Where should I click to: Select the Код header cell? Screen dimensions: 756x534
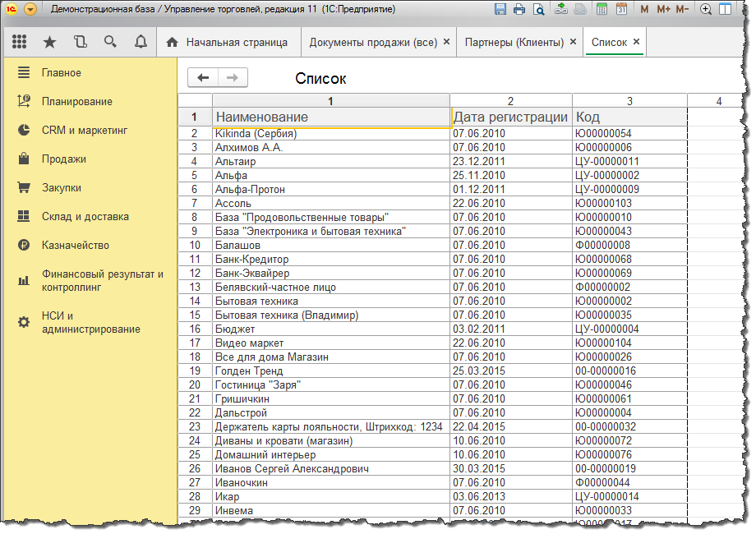pos(629,117)
